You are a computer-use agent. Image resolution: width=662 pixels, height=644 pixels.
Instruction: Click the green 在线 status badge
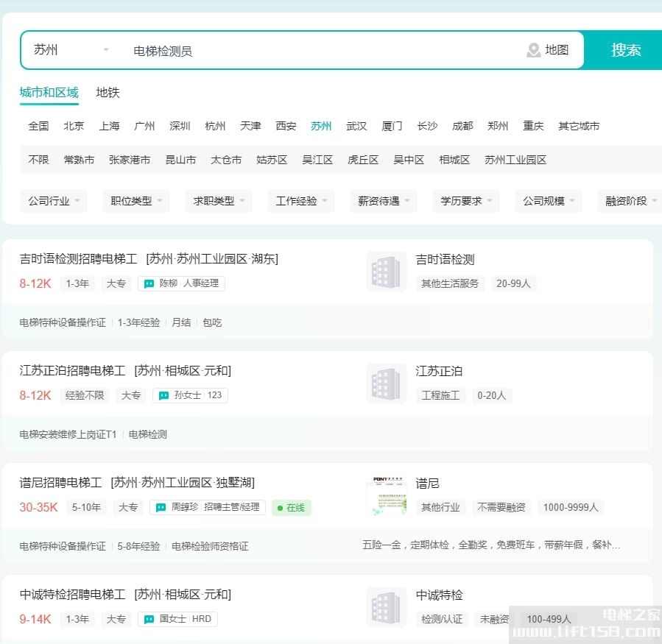pos(292,508)
